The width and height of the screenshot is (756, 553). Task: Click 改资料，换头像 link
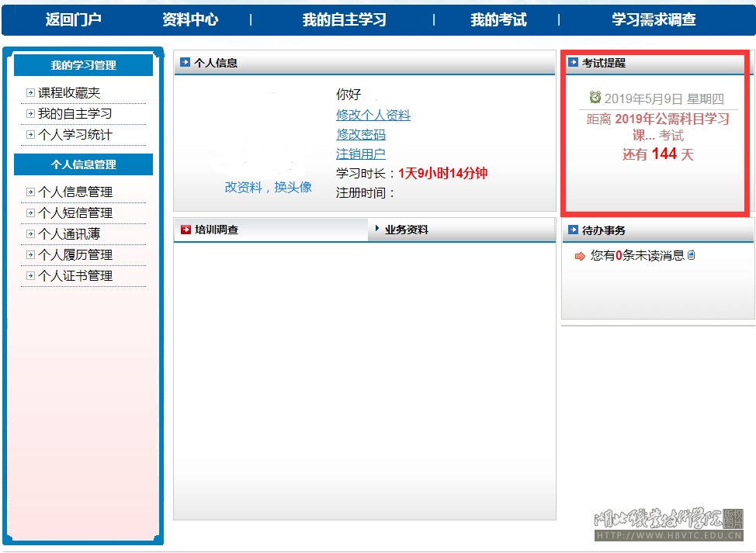(268, 187)
